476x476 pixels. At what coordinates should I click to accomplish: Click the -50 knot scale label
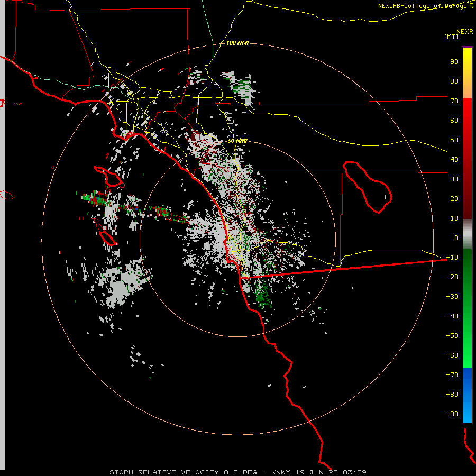click(x=452, y=336)
